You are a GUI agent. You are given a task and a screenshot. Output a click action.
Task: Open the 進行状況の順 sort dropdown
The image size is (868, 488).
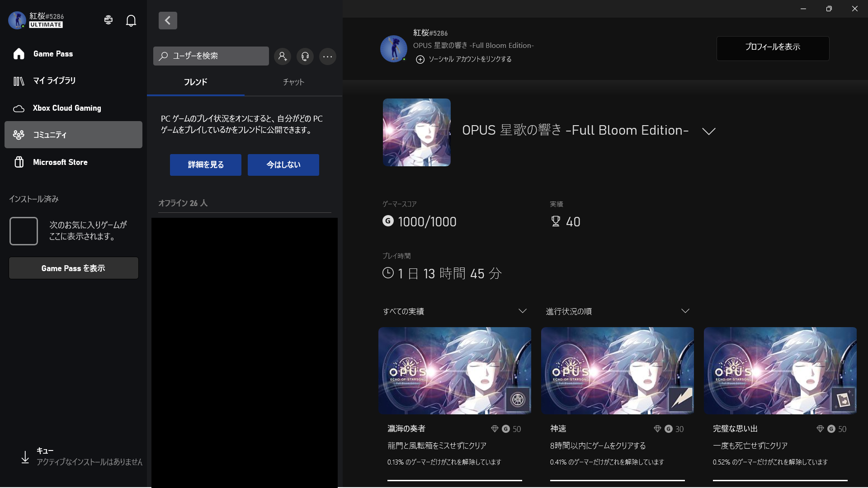pyautogui.click(x=618, y=311)
